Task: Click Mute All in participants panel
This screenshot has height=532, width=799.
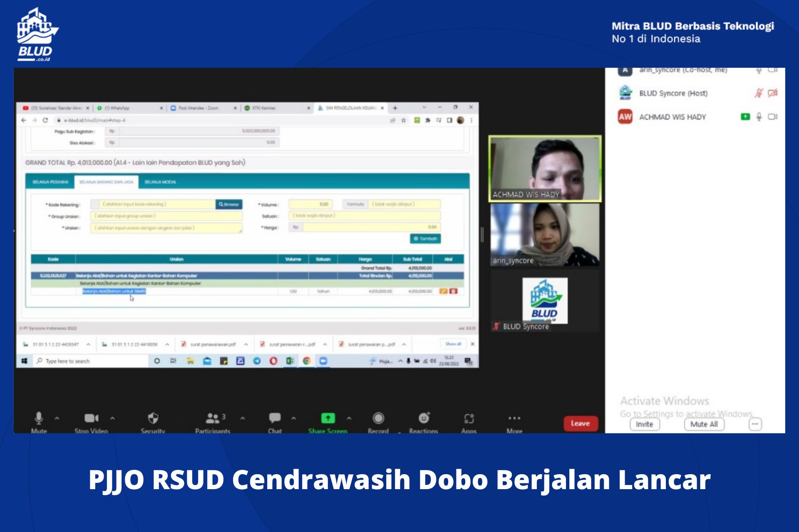Action: pyautogui.click(x=704, y=424)
